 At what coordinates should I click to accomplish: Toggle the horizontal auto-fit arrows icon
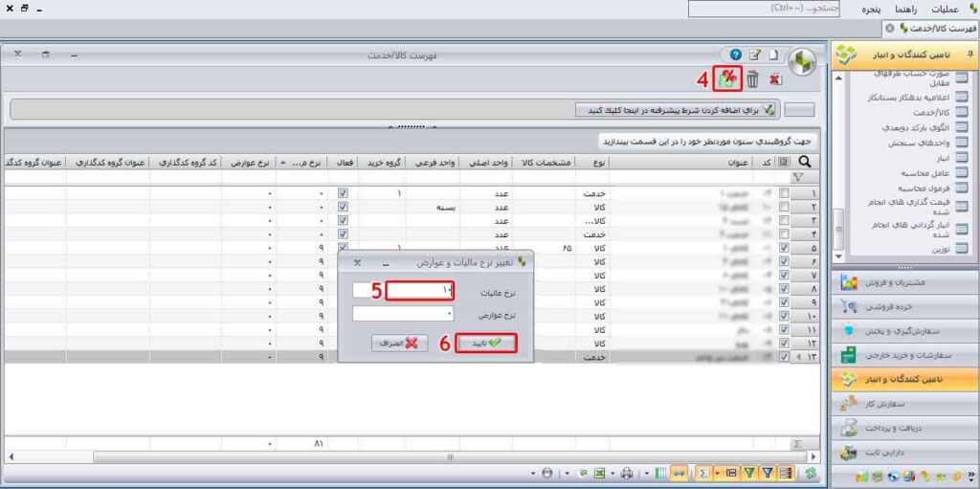point(679,474)
